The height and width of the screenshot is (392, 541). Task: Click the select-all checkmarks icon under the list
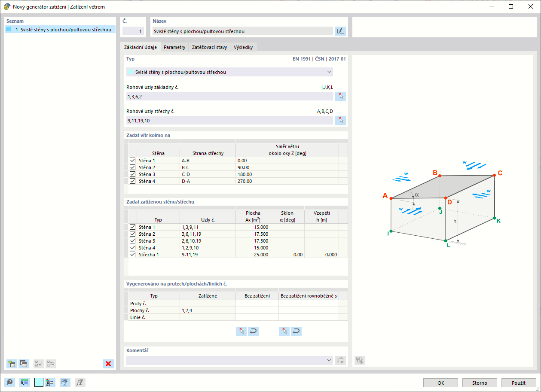(x=39, y=364)
